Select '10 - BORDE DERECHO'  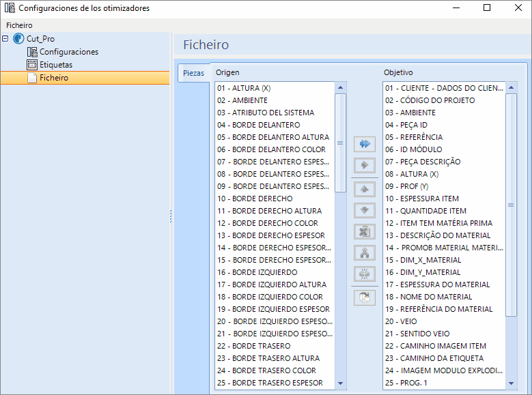tap(275, 199)
